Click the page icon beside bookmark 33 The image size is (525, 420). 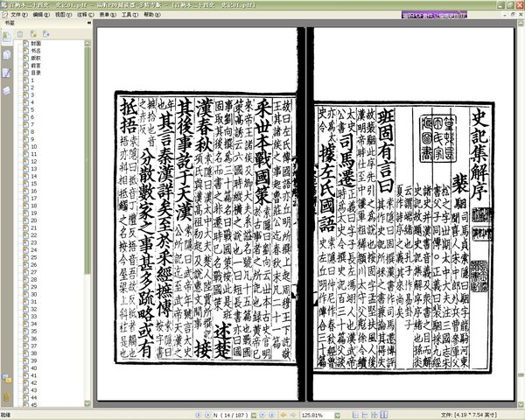click(25, 316)
